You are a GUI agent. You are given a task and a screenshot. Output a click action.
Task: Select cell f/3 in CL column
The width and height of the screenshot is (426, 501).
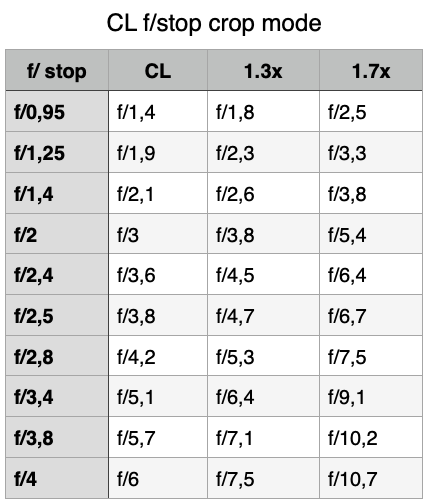pyautogui.click(x=158, y=234)
